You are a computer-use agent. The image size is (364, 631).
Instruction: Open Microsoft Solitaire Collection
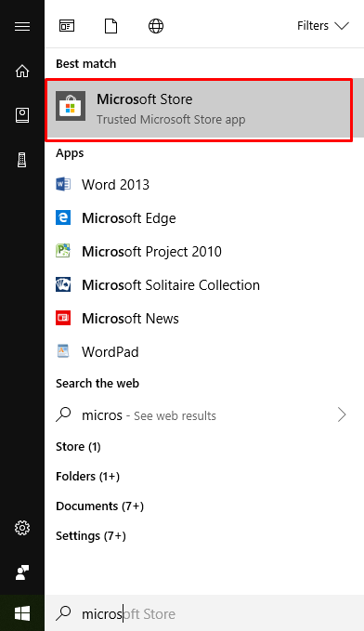click(204, 285)
